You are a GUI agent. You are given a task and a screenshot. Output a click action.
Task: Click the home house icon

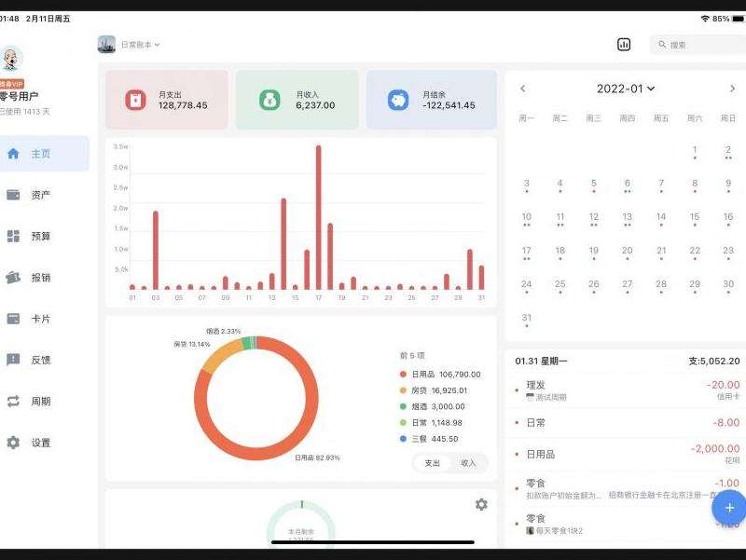tap(13, 154)
